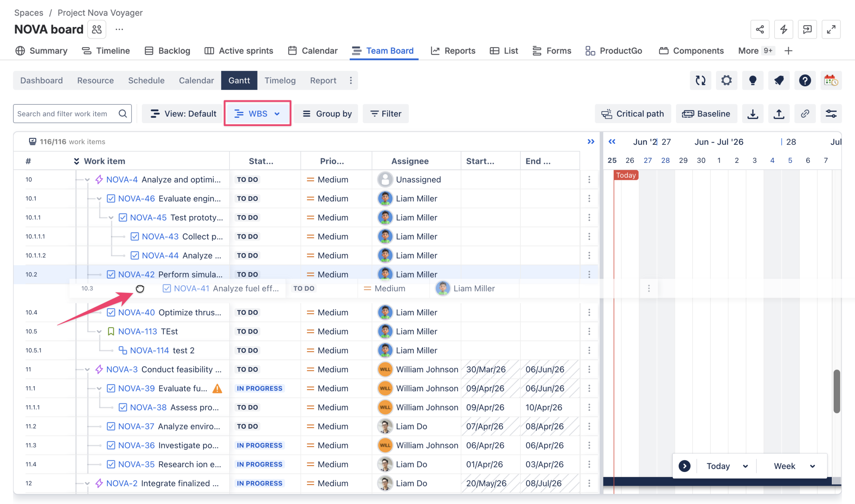Click the IN PROGRESS status of NOVA-36

click(260, 445)
